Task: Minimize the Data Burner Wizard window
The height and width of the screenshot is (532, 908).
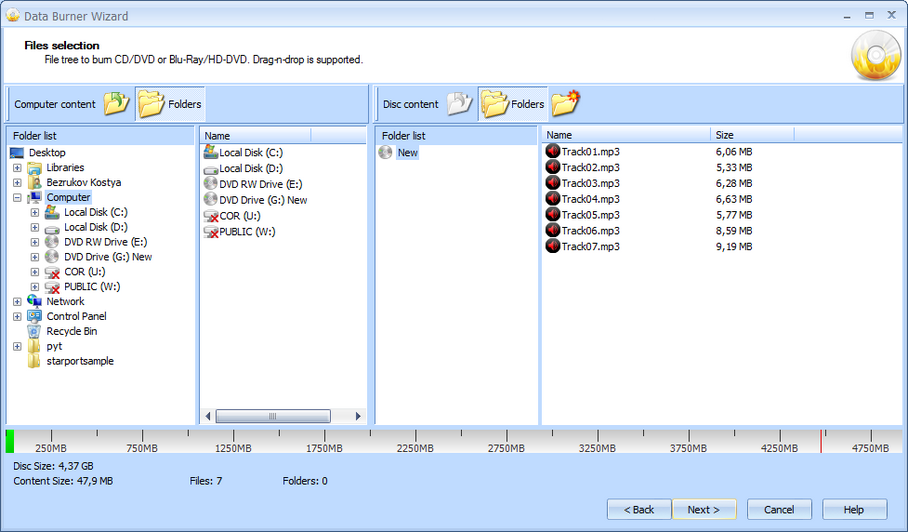Action: pos(847,16)
